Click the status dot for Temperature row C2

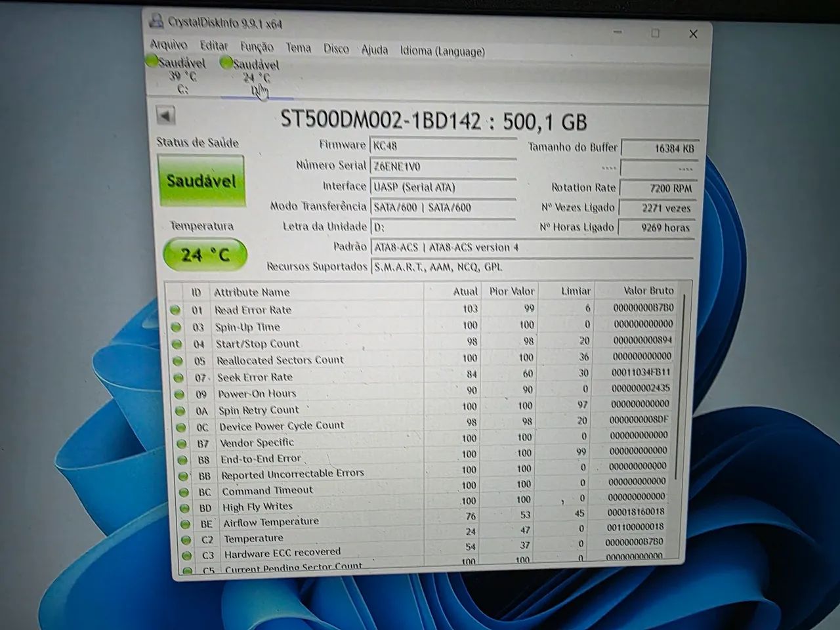(x=187, y=539)
